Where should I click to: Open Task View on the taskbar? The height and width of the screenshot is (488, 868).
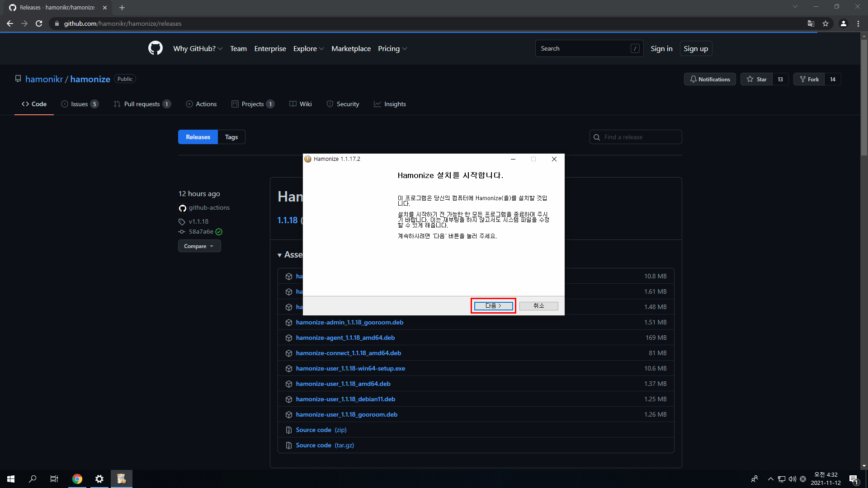[x=54, y=479]
